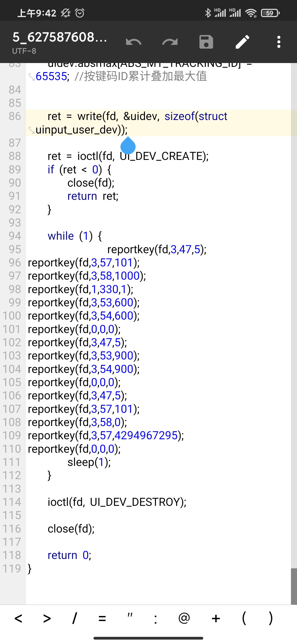Insert the greater-than symbol key
The height and width of the screenshot is (644, 297).
(x=47, y=619)
